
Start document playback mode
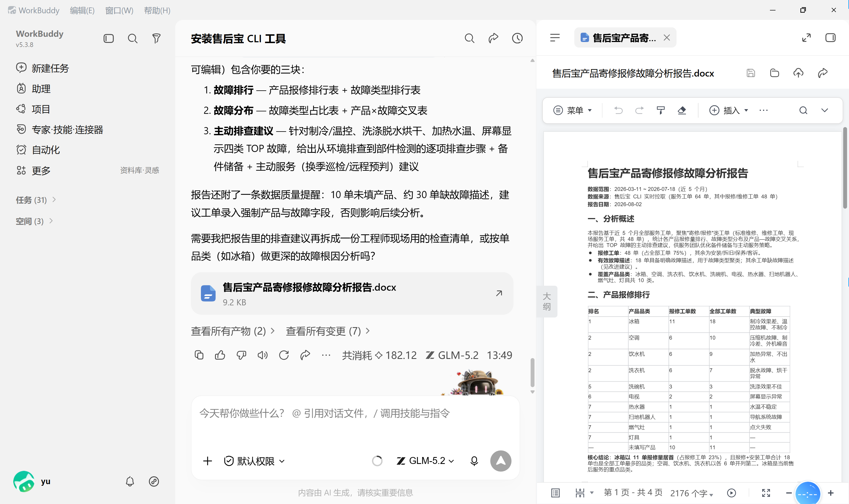click(x=732, y=493)
